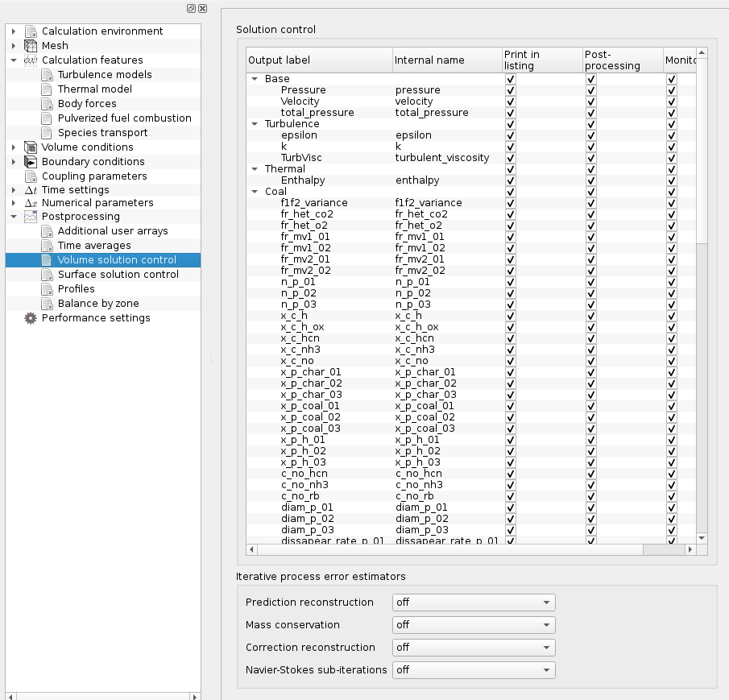This screenshot has width=729, height=700.
Task: Click the Postprocessing chart icon
Action: 31,216
